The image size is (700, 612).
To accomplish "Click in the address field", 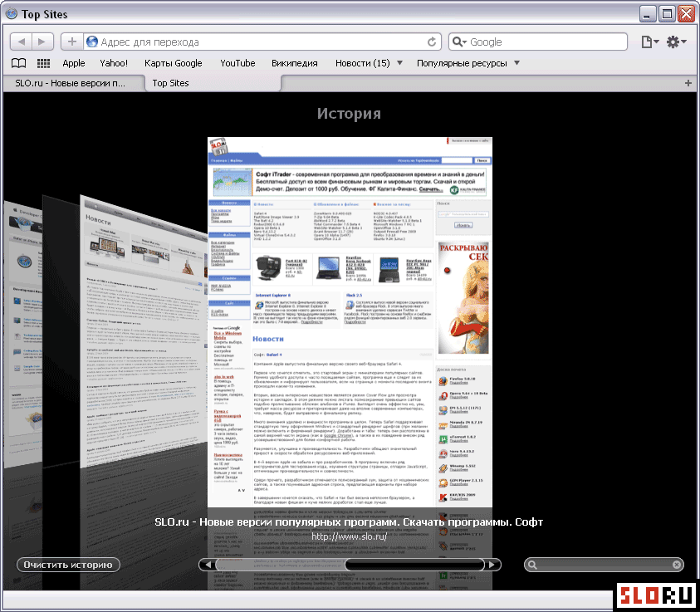I will 262,42.
